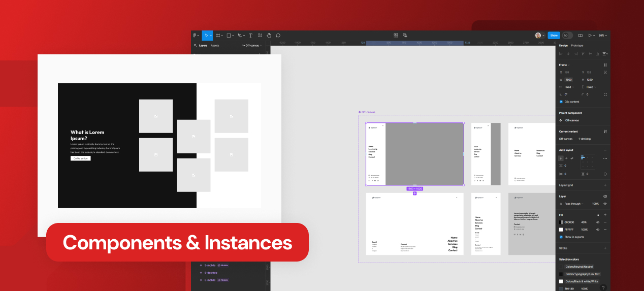Expand the Off-canvas page selector
The image size is (644, 291).
pyautogui.click(x=252, y=45)
